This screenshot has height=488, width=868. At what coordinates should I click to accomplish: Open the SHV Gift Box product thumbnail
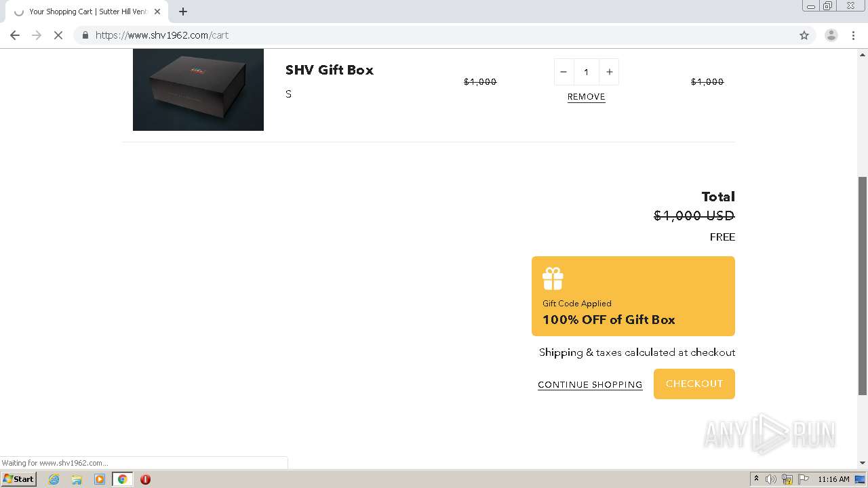pyautogui.click(x=198, y=89)
